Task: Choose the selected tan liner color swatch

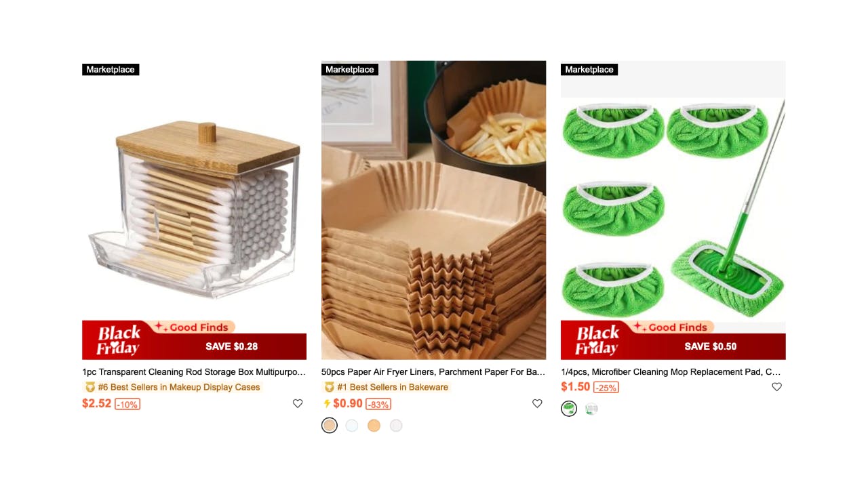Action: (329, 425)
